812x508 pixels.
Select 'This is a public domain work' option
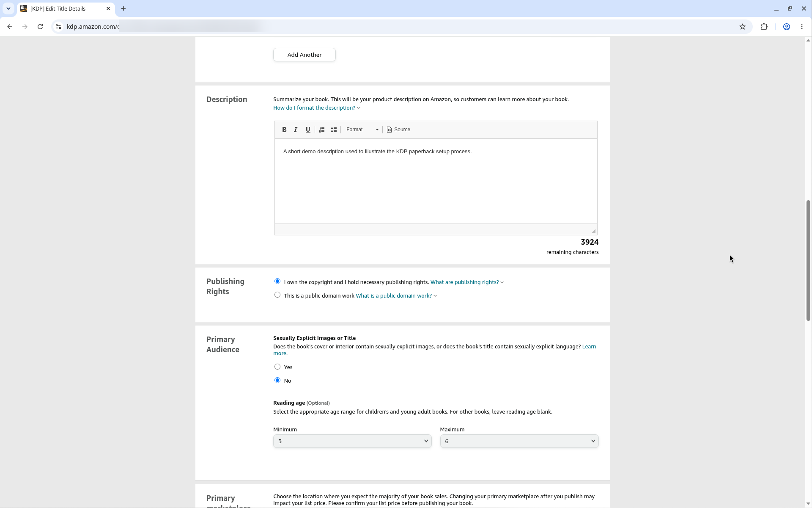[277, 295]
